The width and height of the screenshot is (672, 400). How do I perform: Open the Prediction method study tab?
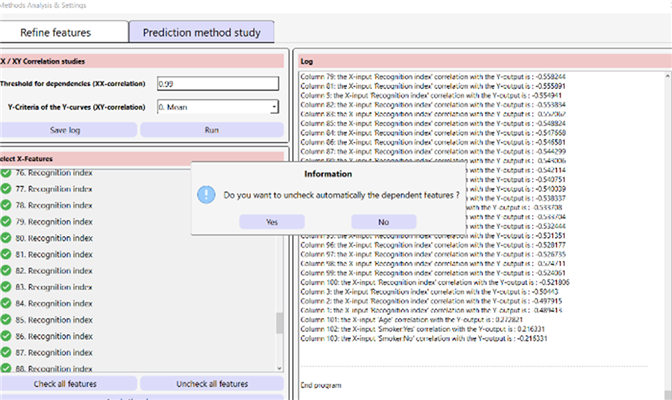coord(201,32)
